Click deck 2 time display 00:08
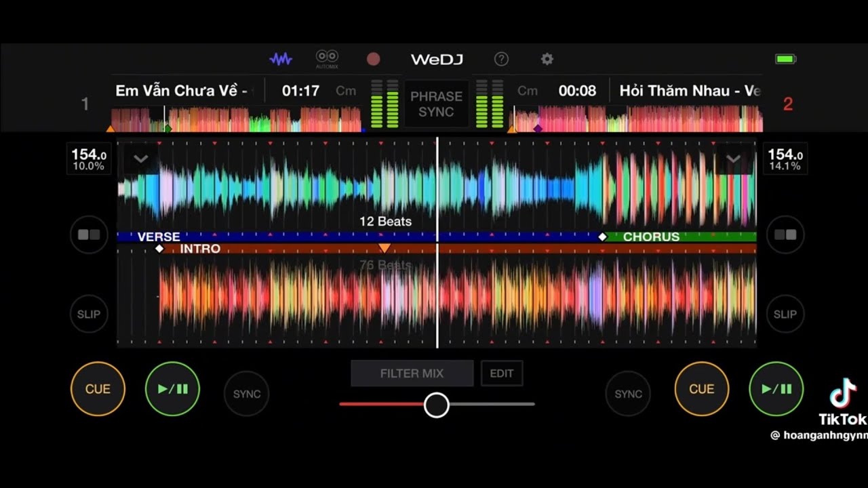Screen dimensions: 868x488 point(577,91)
